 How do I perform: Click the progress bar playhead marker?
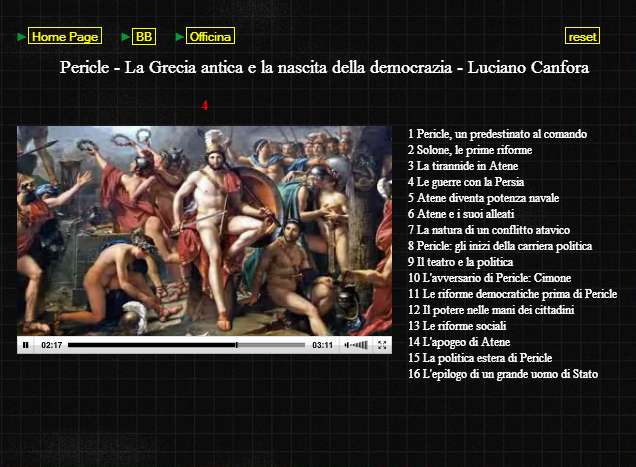tap(236, 345)
